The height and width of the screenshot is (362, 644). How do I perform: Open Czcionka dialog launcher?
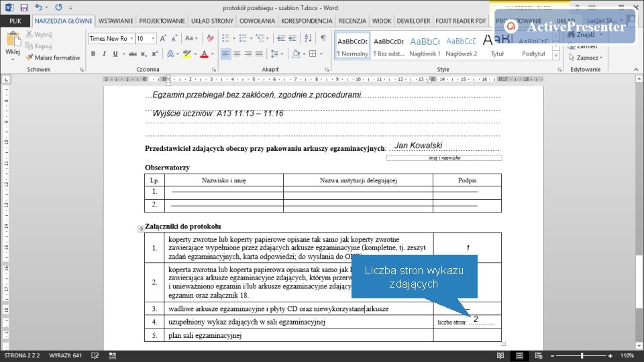[214, 70]
